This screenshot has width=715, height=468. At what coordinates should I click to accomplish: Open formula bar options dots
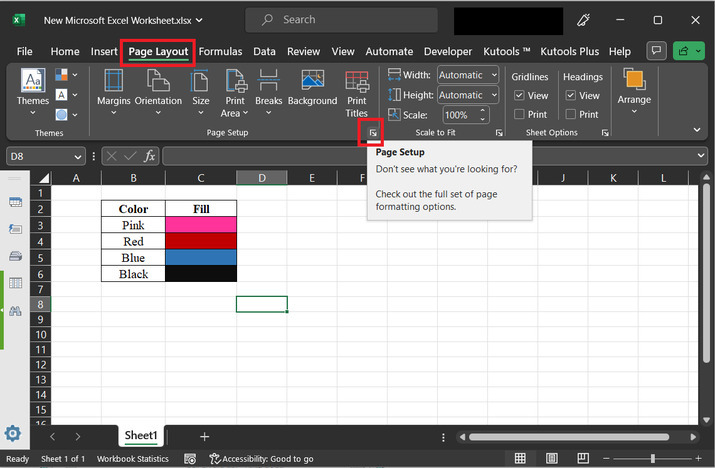(93, 156)
